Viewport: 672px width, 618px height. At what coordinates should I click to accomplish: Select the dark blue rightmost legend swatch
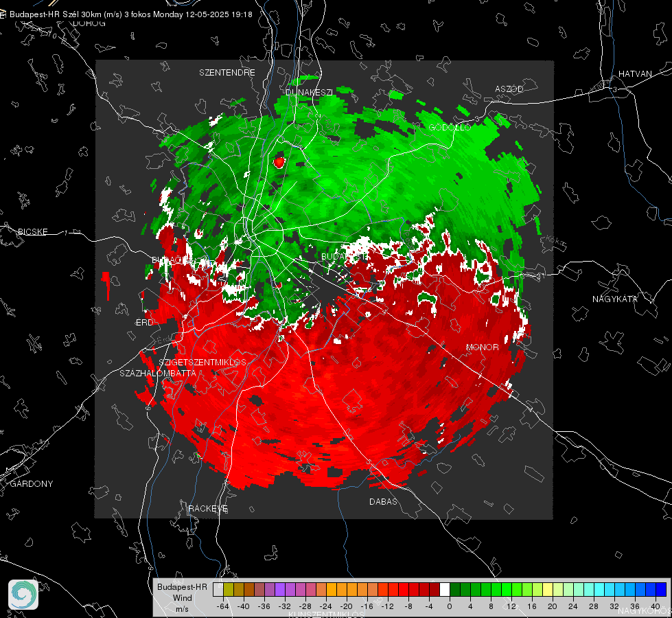pos(661,589)
